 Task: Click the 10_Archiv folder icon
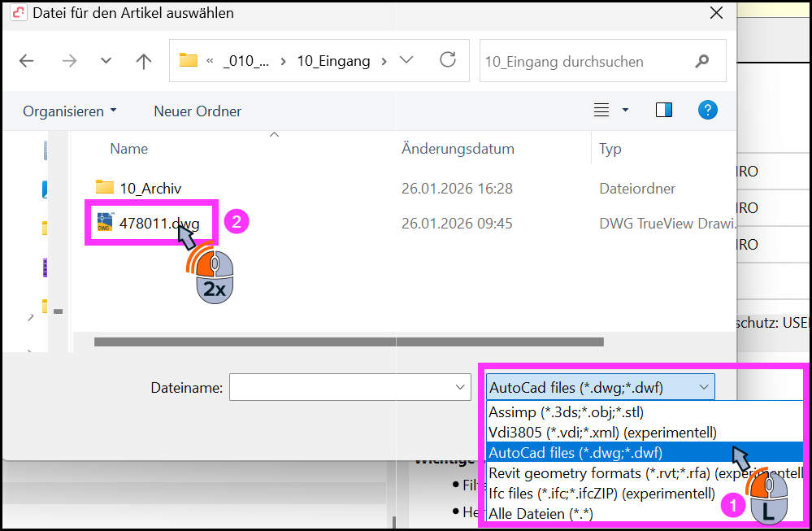pyautogui.click(x=105, y=186)
